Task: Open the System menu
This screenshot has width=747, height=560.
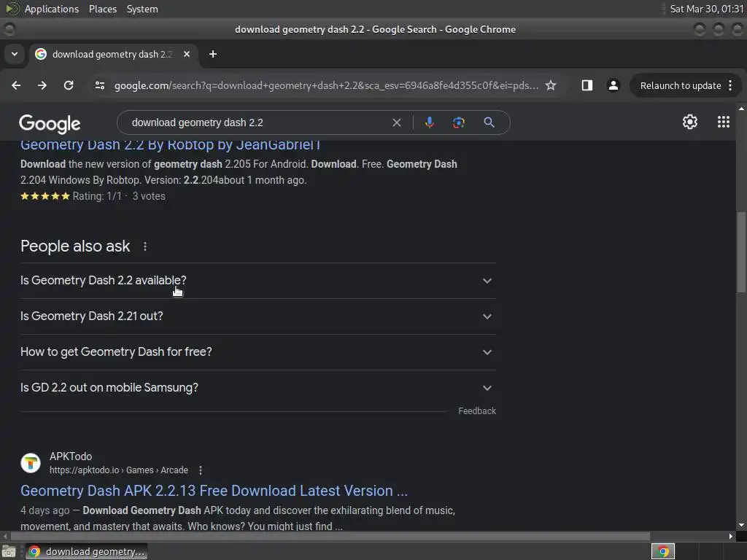Action: tap(142, 9)
